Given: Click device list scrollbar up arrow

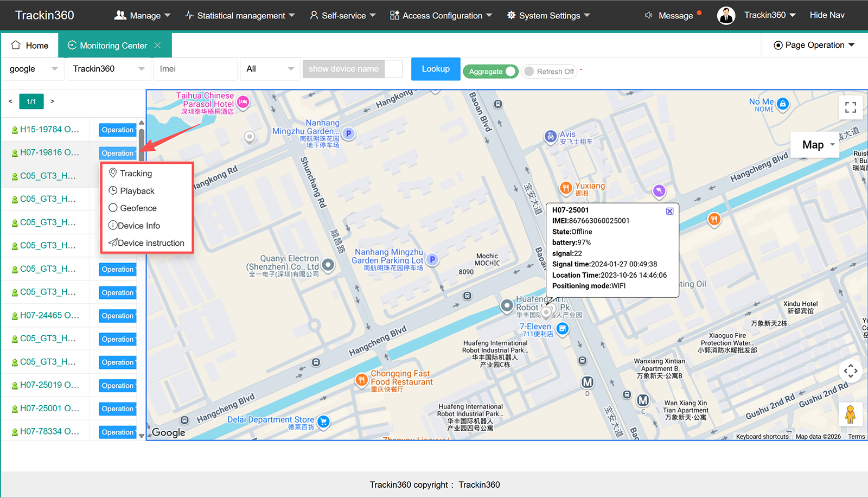Looking at the screenshot, I should pyautogui.click(x=142, y=123).
